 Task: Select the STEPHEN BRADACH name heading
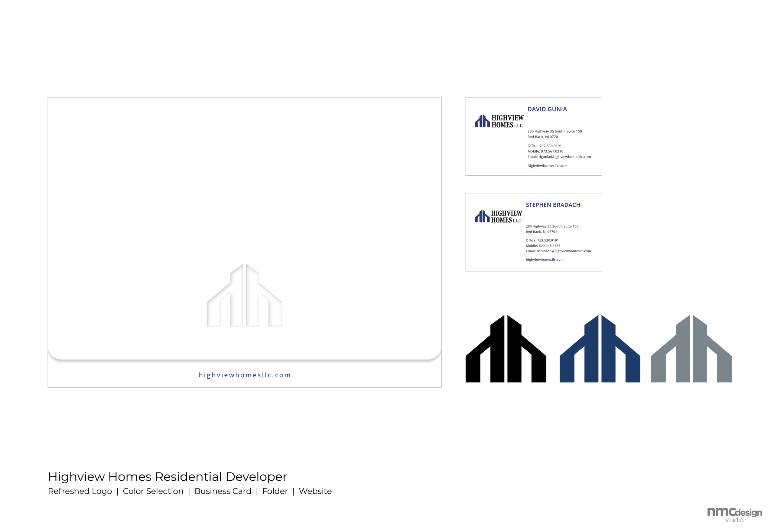553,205
